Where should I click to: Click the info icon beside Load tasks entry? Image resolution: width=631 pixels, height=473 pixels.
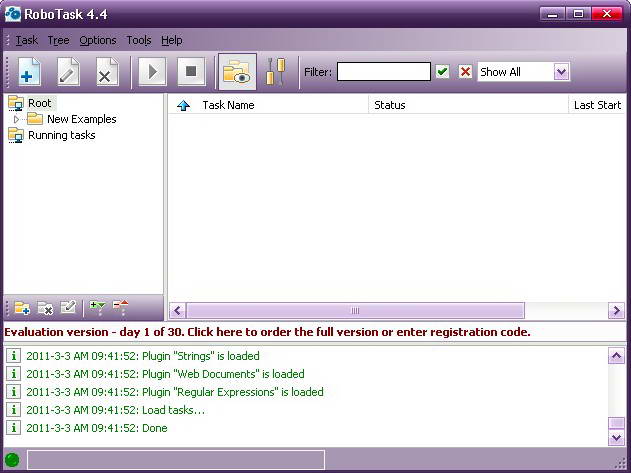tap(14, 410)
